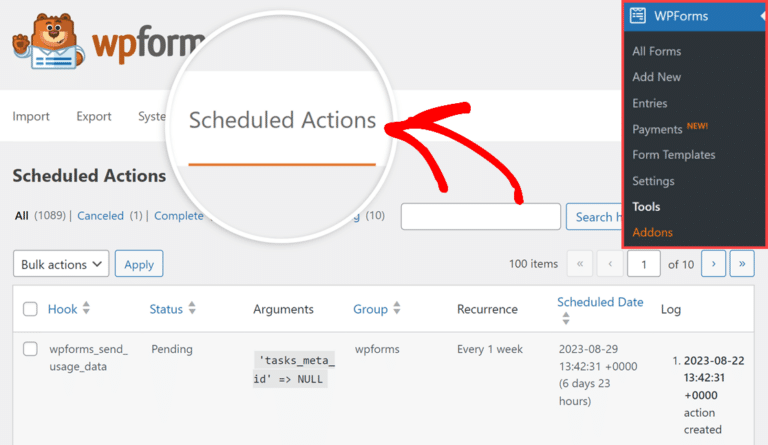Sort by Group column arrows
This screenshot has height=445, width=768.
pos(397,308)
